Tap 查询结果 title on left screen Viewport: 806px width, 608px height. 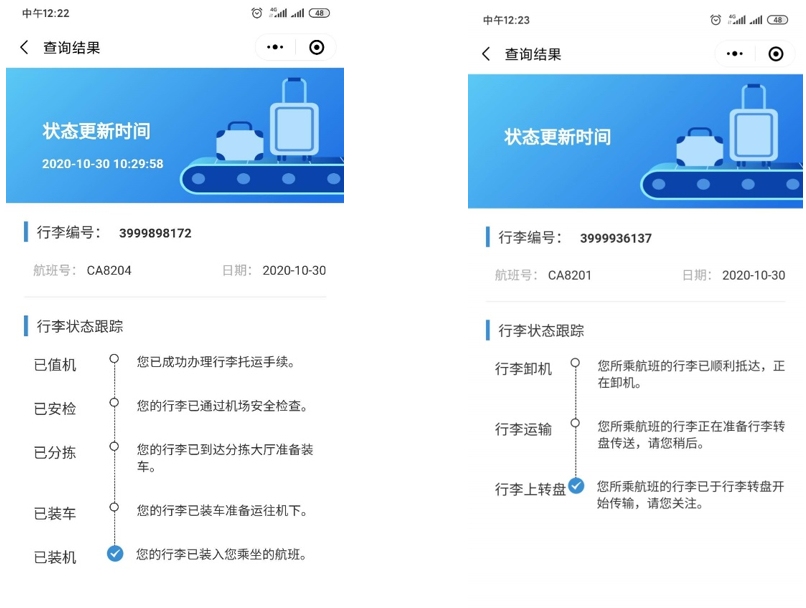coord(71,48)
